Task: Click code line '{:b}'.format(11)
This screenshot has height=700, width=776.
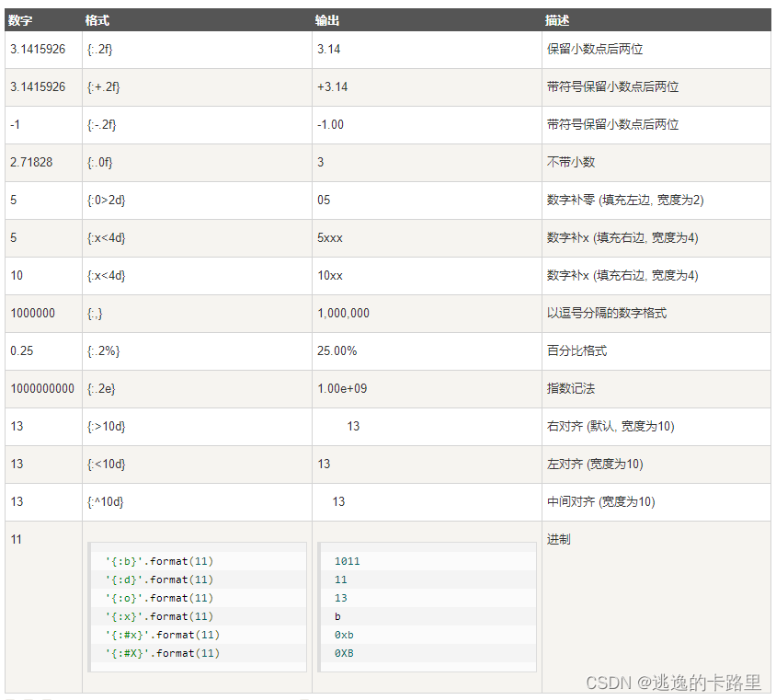Action: 159,561
